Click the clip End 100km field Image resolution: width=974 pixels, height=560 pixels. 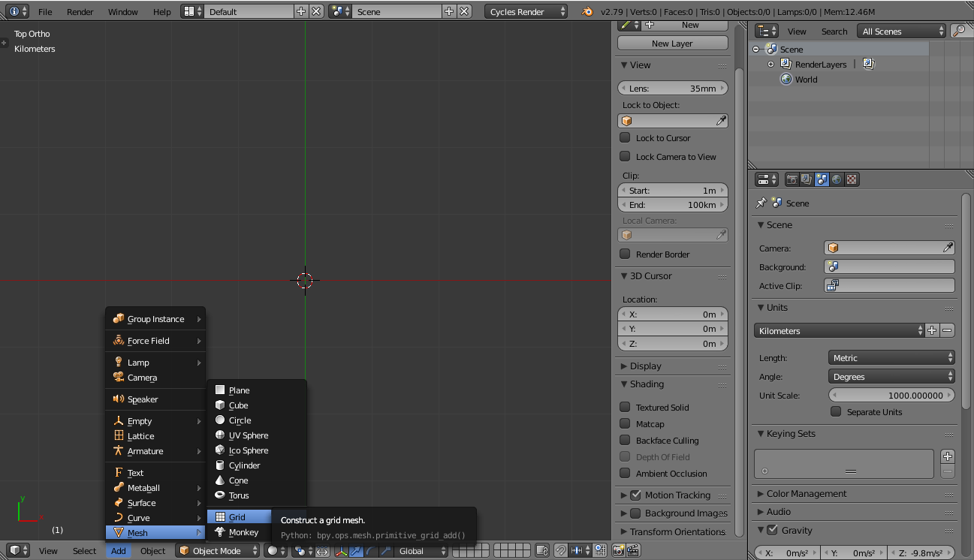(x=672, y=204)
